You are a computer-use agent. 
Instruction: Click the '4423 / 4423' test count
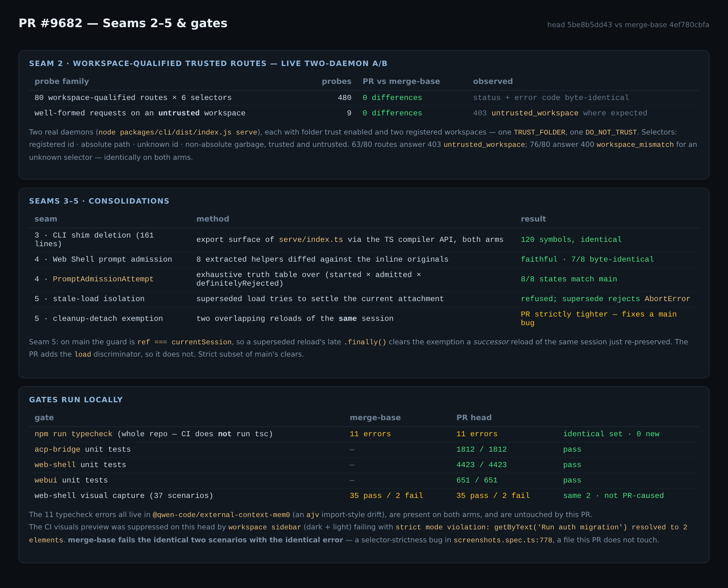point(482,465)
